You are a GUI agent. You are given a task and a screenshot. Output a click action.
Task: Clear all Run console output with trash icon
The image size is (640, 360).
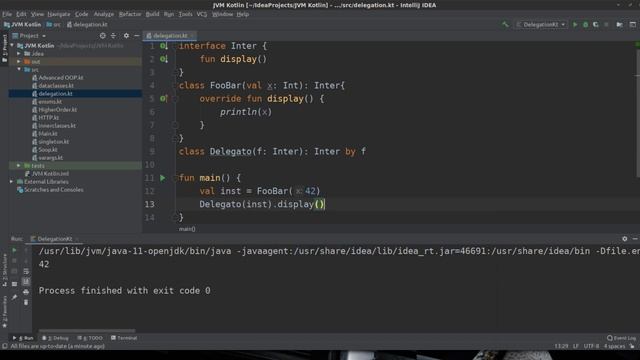(26, 302)
